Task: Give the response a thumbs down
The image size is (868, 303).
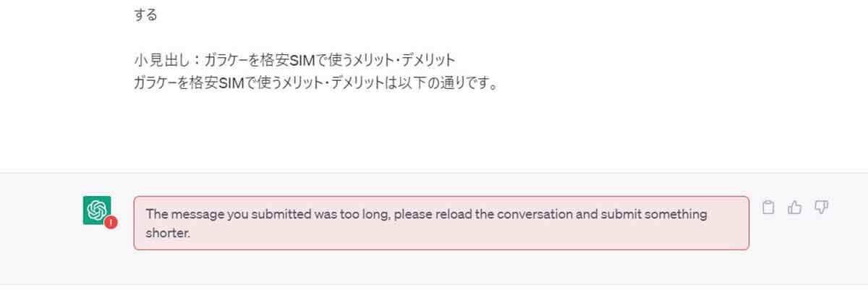Action: coord(821,208)
